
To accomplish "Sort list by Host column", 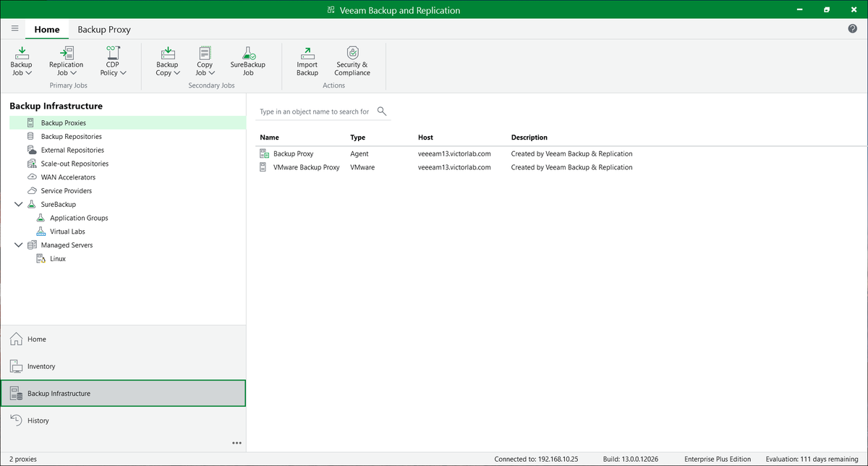I will click(425, 137).
